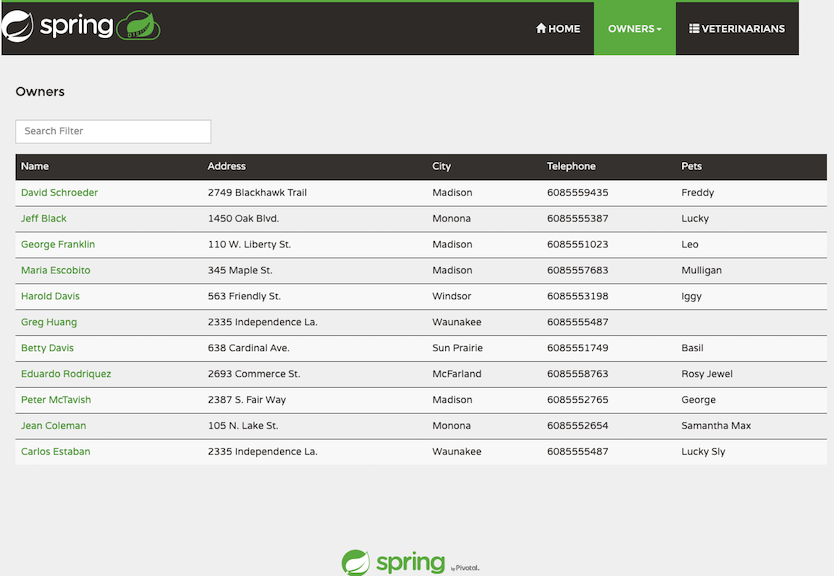Click pet name Freddy
834x576 pixels.
tap(698, 193)
